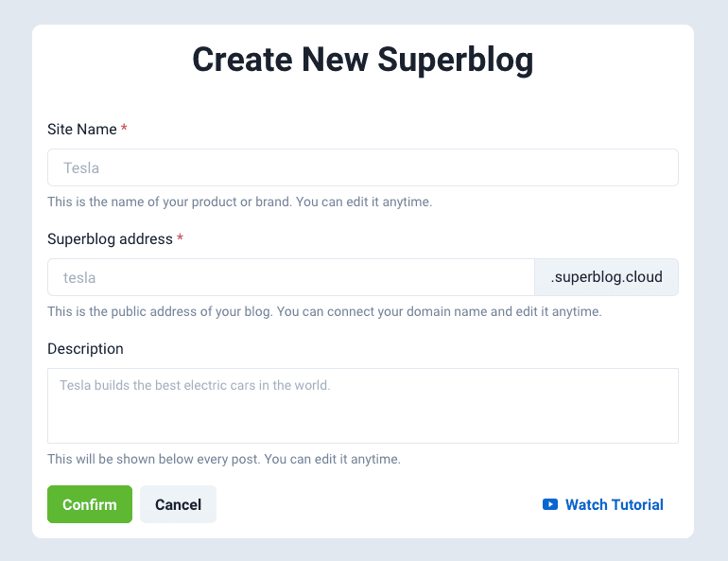
Task: Click the Tesla electric cars placeholder text
Action: pyautogui.click(x=194, y=385)
